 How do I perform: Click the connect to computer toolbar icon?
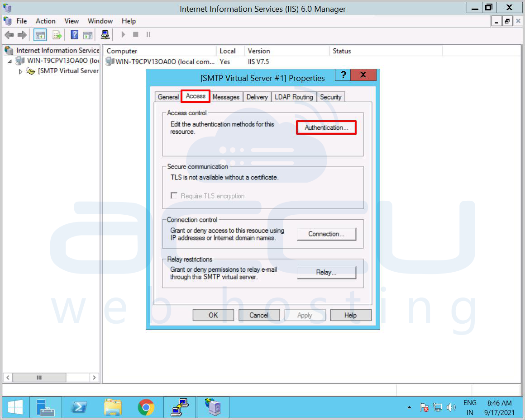point(105,34)
